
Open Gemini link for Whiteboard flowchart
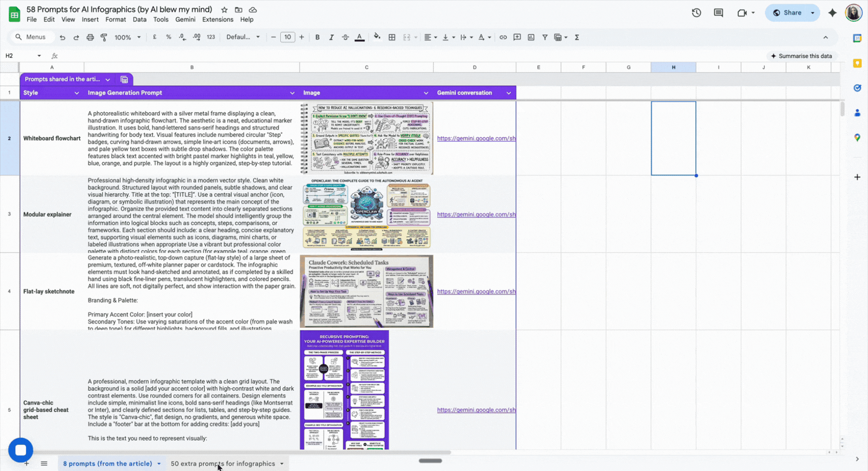point(476,139)
